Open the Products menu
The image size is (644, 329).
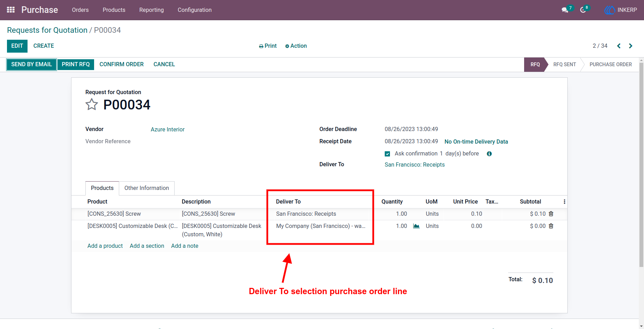[114, 10]
